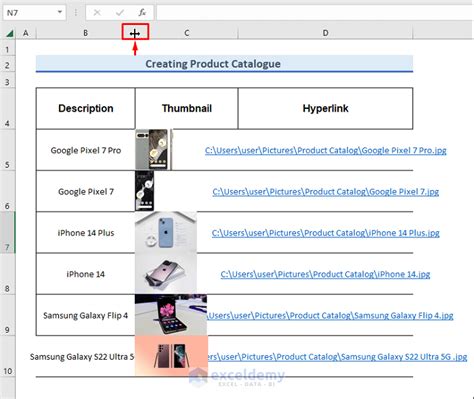Select the Google Pixel 7 thumbnail image
474x399 pixels.
[x=145, y=191]
